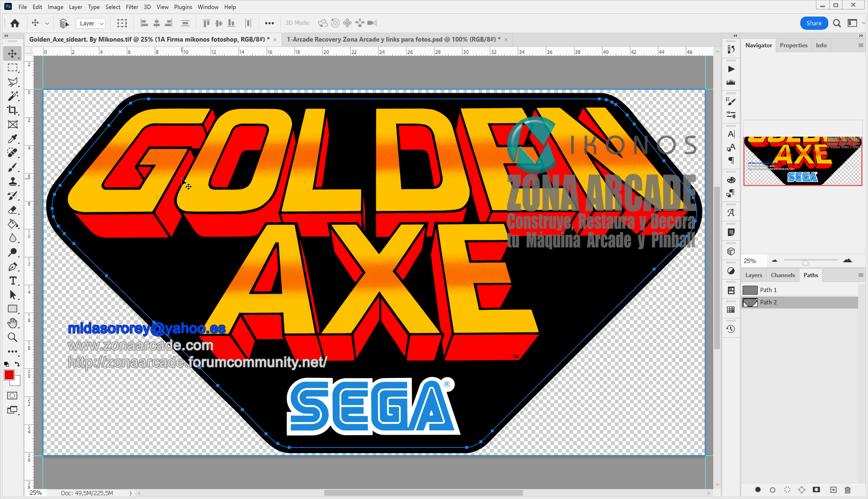Viewport: 868px width, 499px height.
Task: Click the Share button
Action: point(814,23)
